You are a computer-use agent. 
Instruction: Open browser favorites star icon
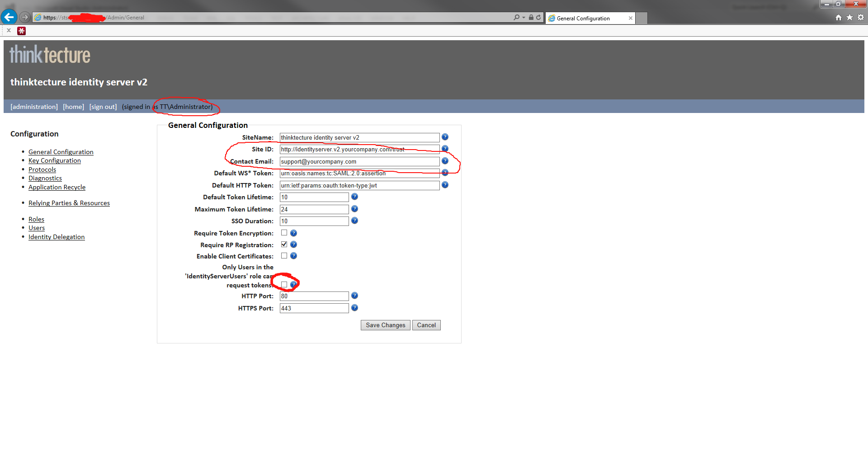point(849,17)
